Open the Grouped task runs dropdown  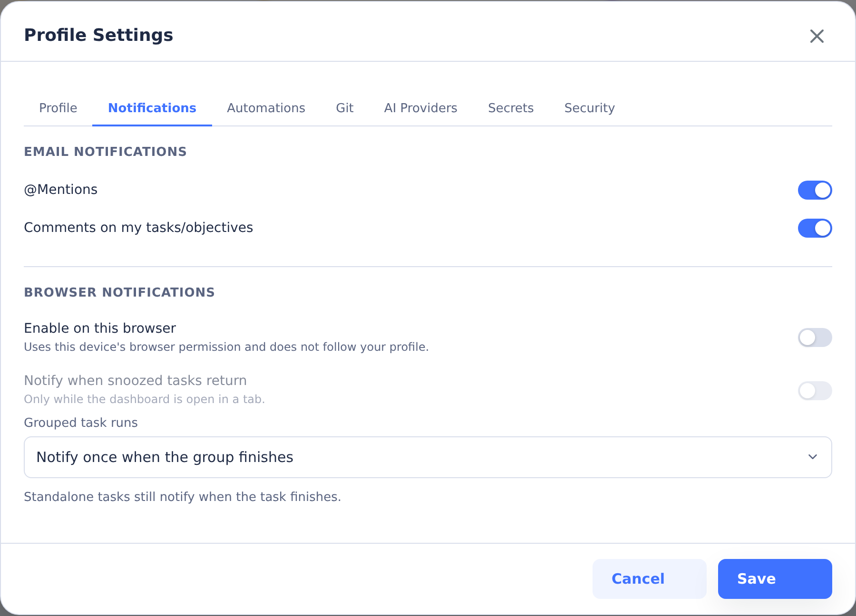click(428, 457)
